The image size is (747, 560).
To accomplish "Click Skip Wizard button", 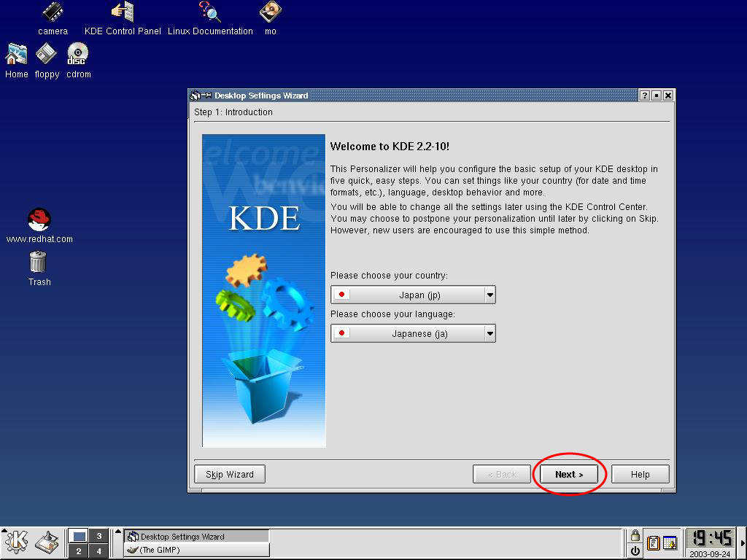I will (x=230, y=474).
